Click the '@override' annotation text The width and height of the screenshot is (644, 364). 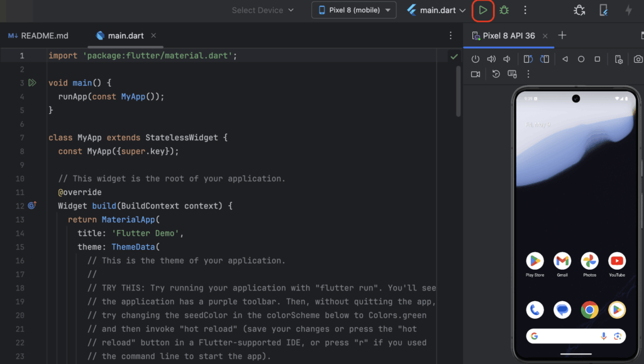click(80, 192)
